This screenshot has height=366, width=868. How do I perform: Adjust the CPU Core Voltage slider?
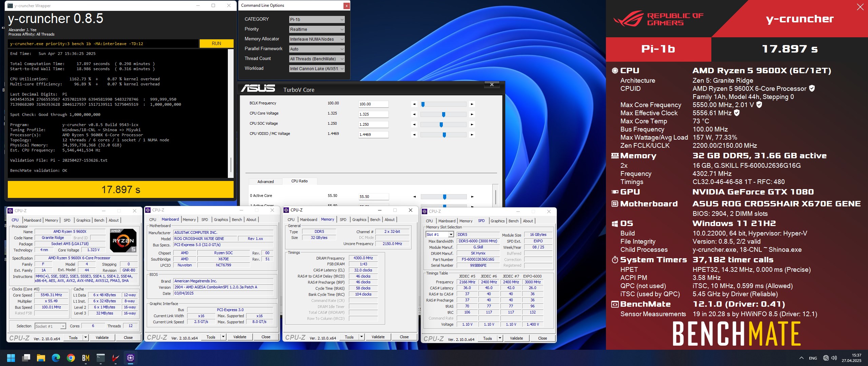click(443, 115)
